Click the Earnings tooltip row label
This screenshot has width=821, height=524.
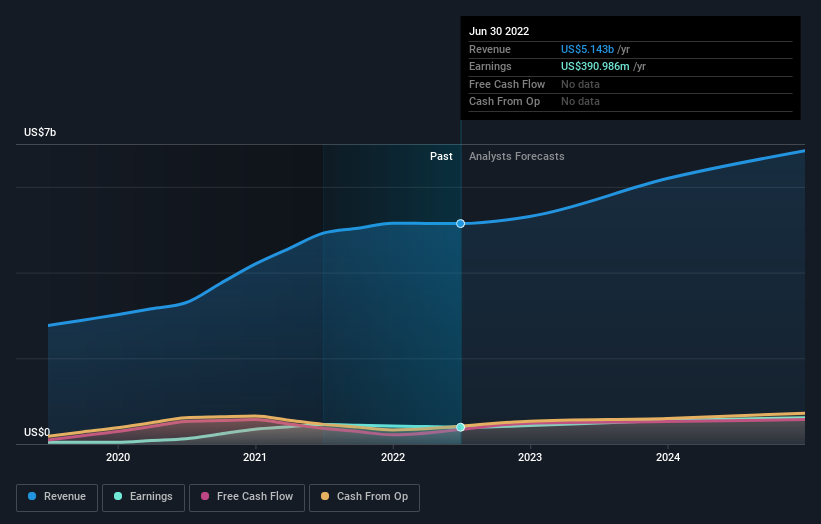click(x=490, y=66)
